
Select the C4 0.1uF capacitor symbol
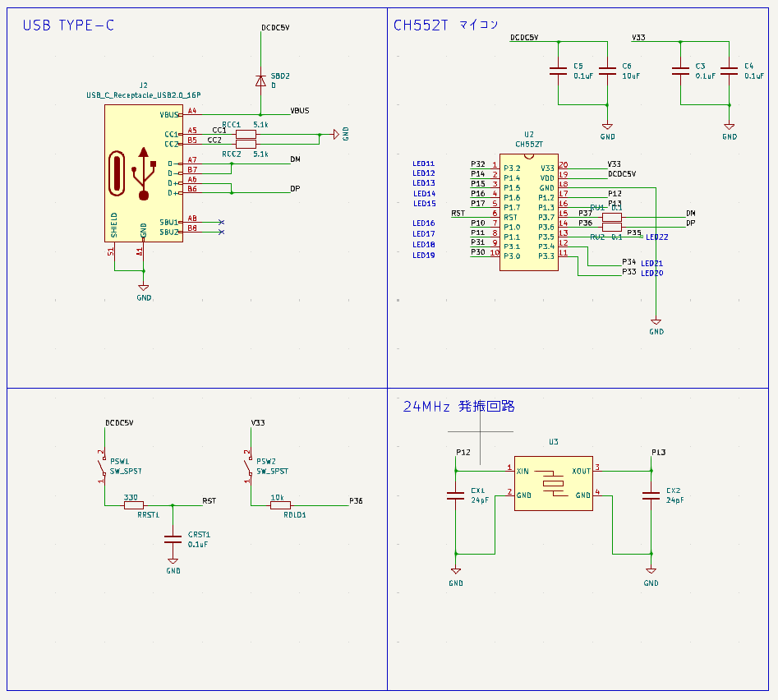[729, 71]
